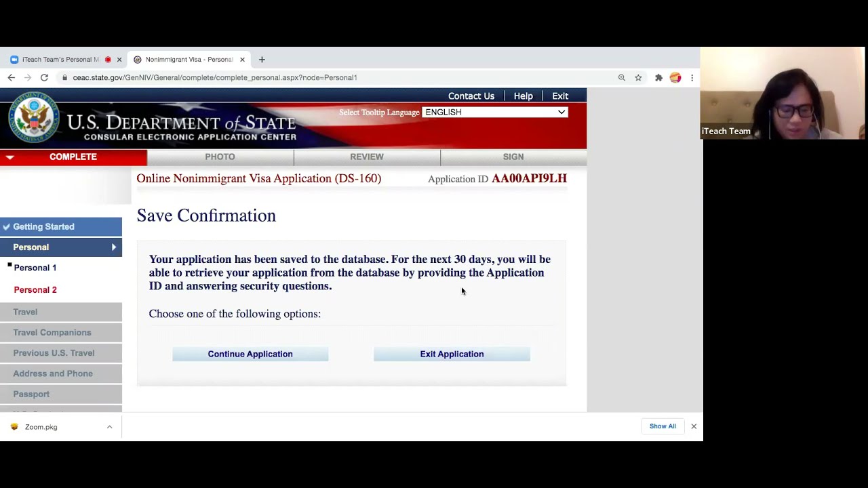Open the page zoom magnifier icon
Viewport: 868px width, 488px height.
(621, 77)
